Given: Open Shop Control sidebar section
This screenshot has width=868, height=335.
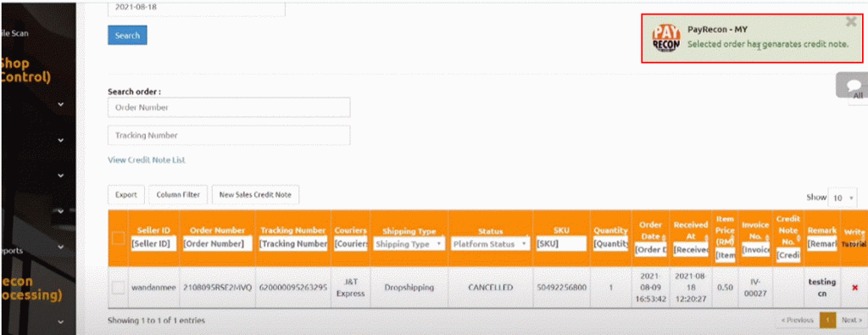Looking at the screenshot, I should (25, 70).
